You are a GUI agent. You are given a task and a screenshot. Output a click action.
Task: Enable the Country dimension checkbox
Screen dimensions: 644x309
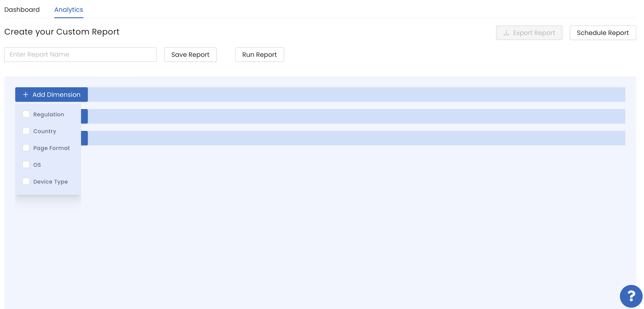[26, 131]
